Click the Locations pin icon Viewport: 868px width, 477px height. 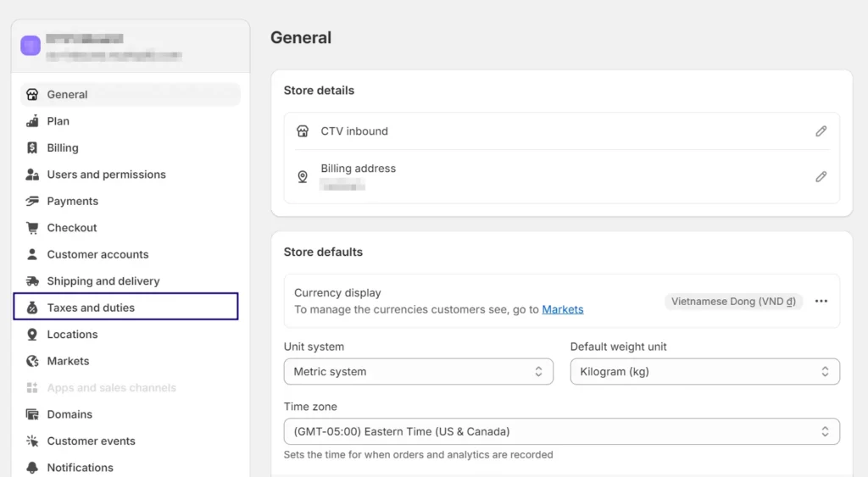tap(32, 335)
